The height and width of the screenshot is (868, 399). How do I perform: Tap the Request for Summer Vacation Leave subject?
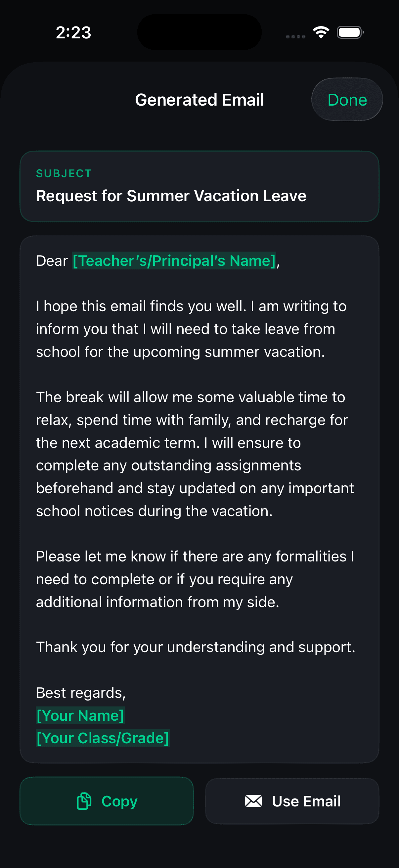pos(171,196)
